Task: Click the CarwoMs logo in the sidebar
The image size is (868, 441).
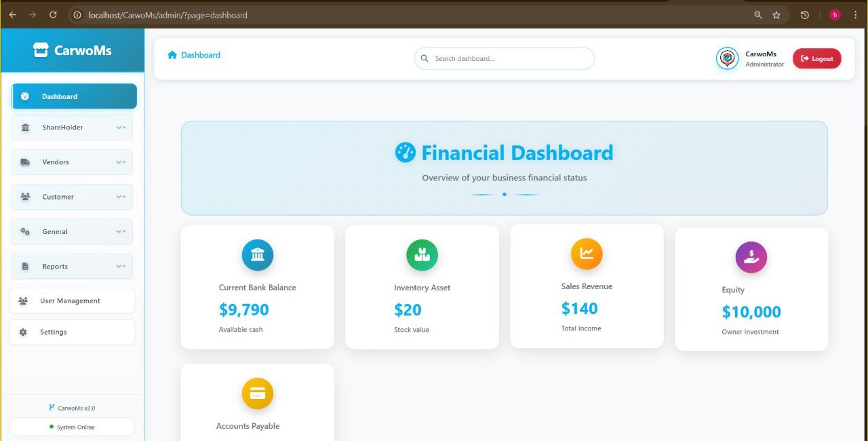Action: click(73, 50)
